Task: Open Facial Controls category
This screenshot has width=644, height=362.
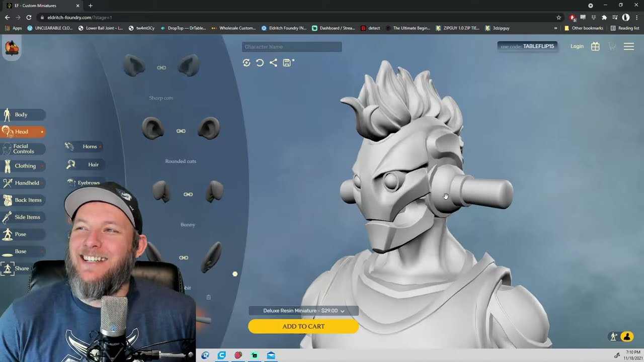Action: tap(23, 149)
